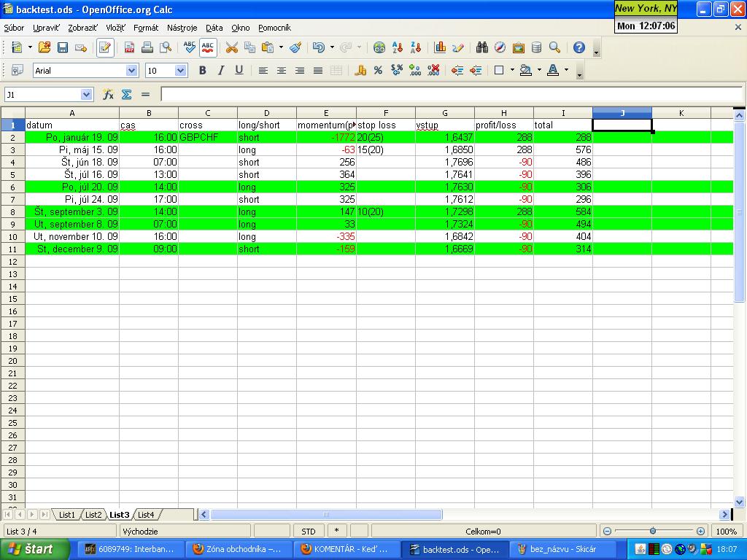Open Find & Replace binoculars icon
This screenshot has width=747, height=560.
tap(481, 47)
